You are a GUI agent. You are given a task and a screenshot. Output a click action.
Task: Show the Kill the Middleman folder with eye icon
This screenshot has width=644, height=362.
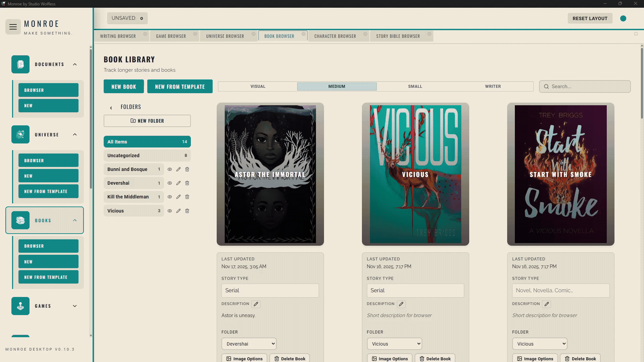[170, 197]
